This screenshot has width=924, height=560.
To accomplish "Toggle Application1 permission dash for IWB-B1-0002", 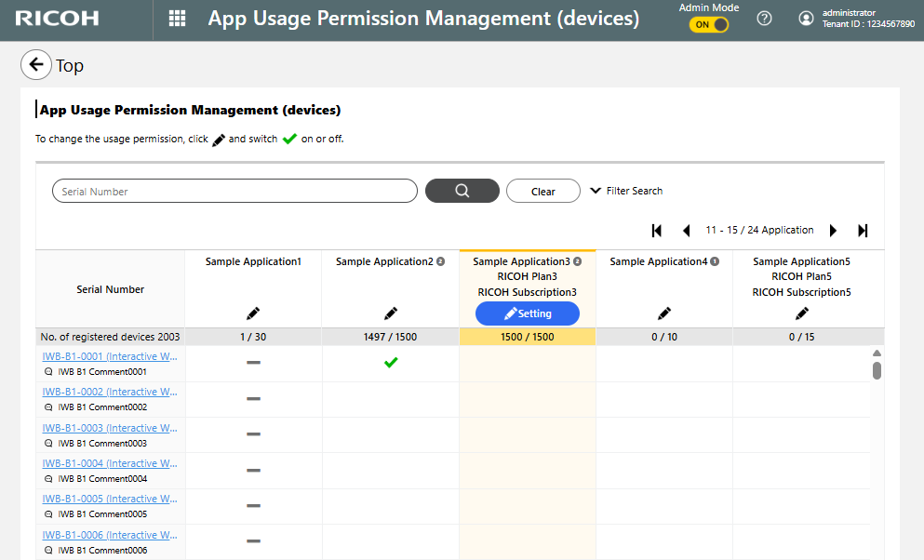I will 253,399.
